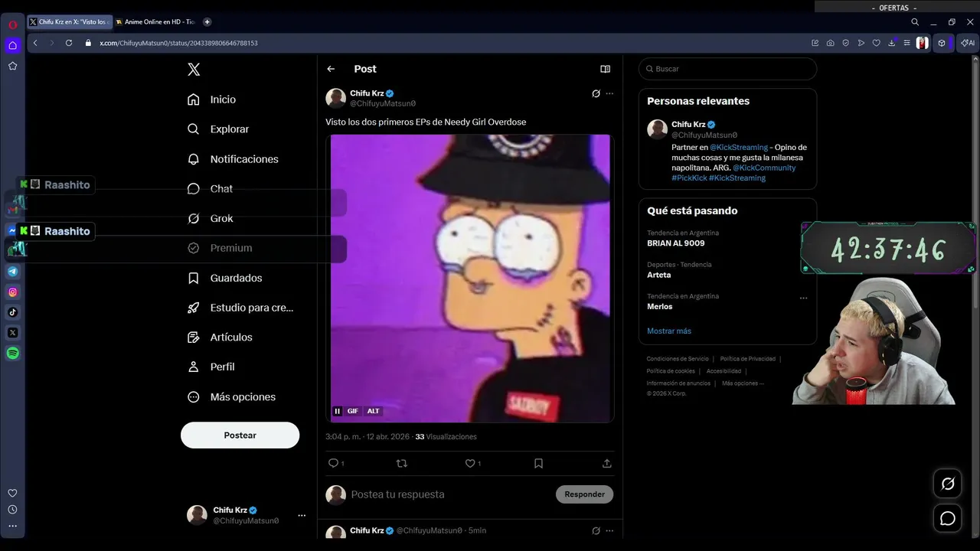The width and height of the screenshot is (980, 551).
Task: Click the Postear button
Action: click(240, 435)
